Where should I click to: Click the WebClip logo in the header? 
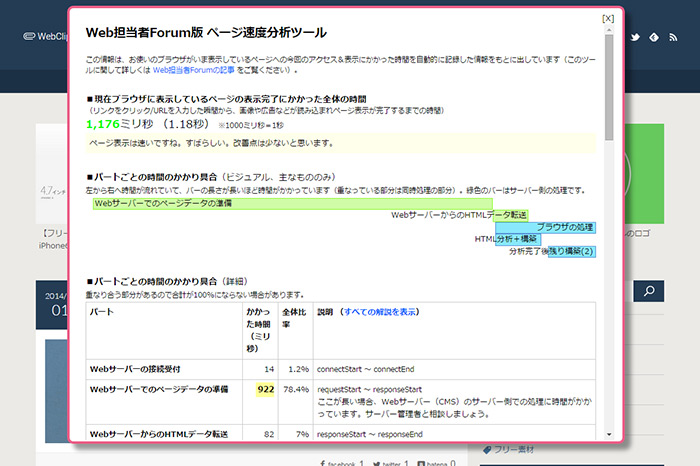pyautogui.click(x=45, y=37)
